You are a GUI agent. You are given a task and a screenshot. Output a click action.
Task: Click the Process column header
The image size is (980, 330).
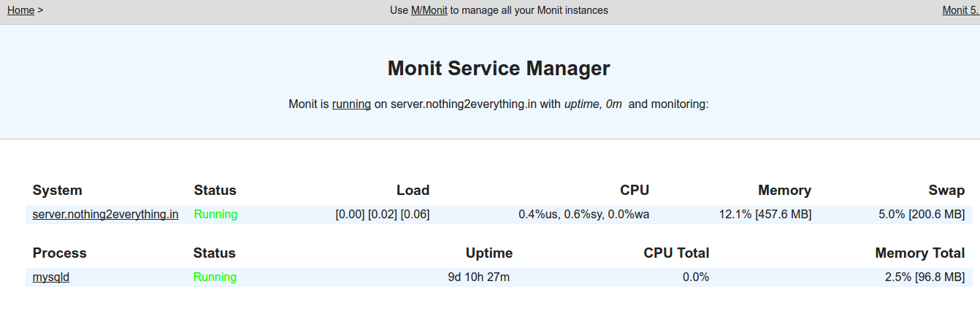(x=60, y=253)
